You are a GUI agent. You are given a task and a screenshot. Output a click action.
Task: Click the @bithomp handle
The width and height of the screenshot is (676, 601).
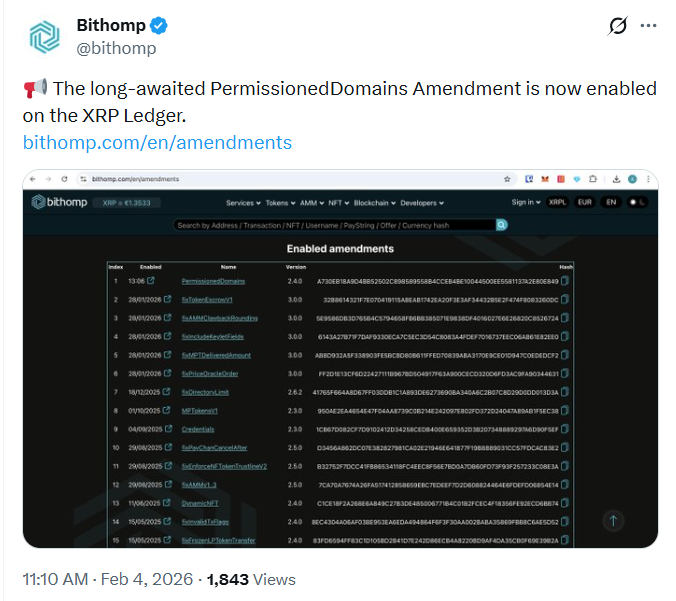116,48
